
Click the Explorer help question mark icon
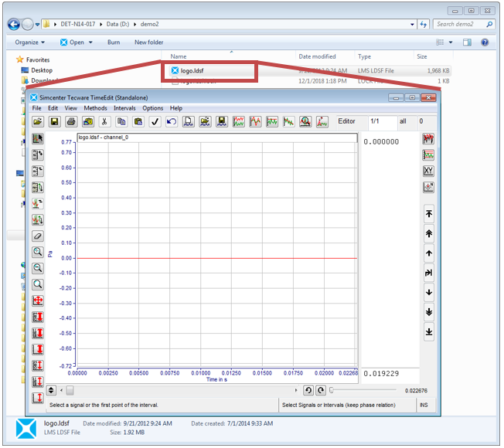coord(485,42)
